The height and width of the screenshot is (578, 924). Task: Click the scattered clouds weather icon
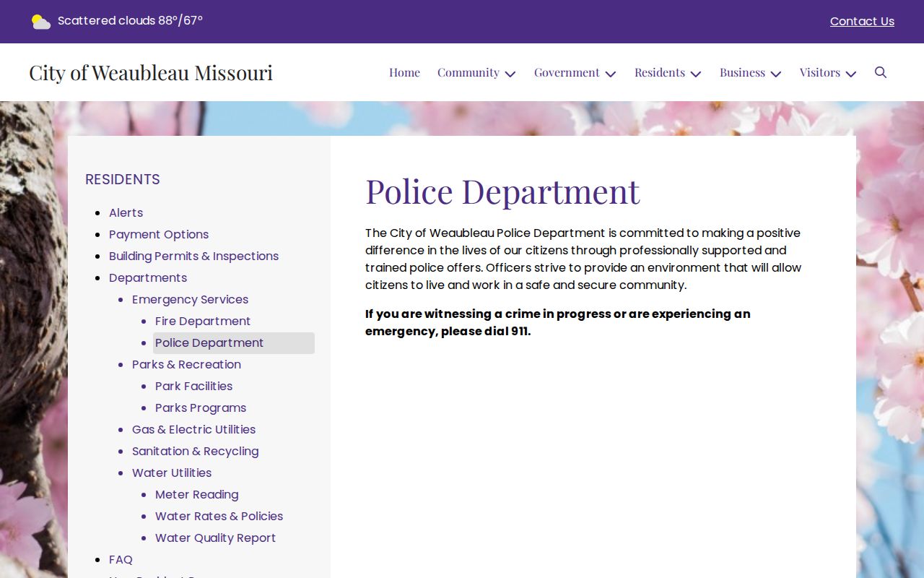coord(41,22)
